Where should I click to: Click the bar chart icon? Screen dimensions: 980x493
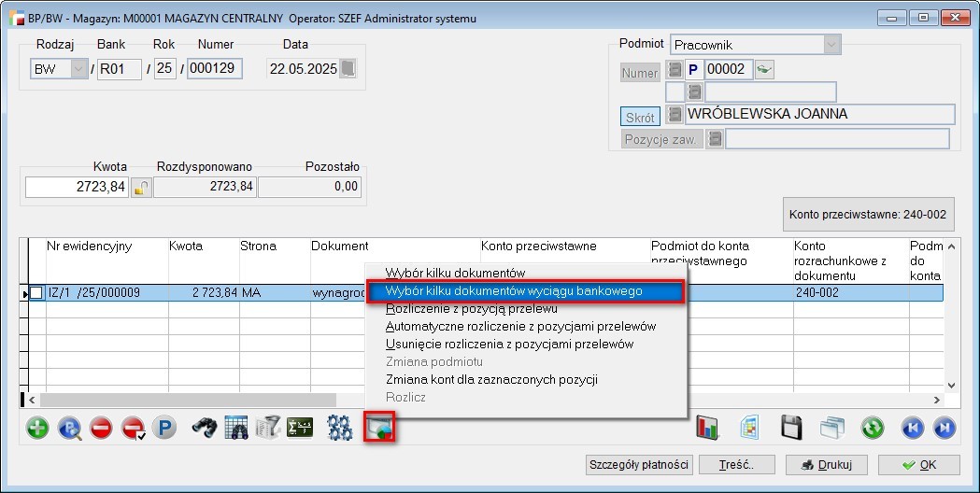pyautogui.click(x=708, y=428)
